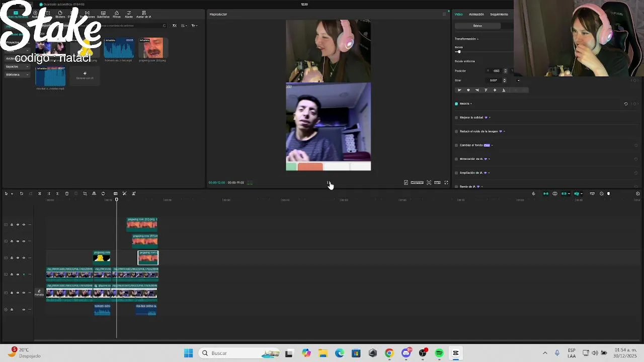Select the Video tab in properties panel
644x362 pixels.
pyautogui.click(x=459, y=14)
